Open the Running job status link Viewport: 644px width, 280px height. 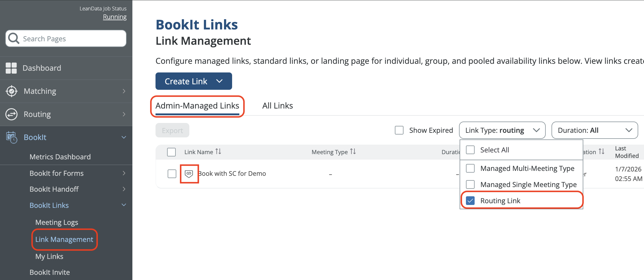tap(115, 17)
